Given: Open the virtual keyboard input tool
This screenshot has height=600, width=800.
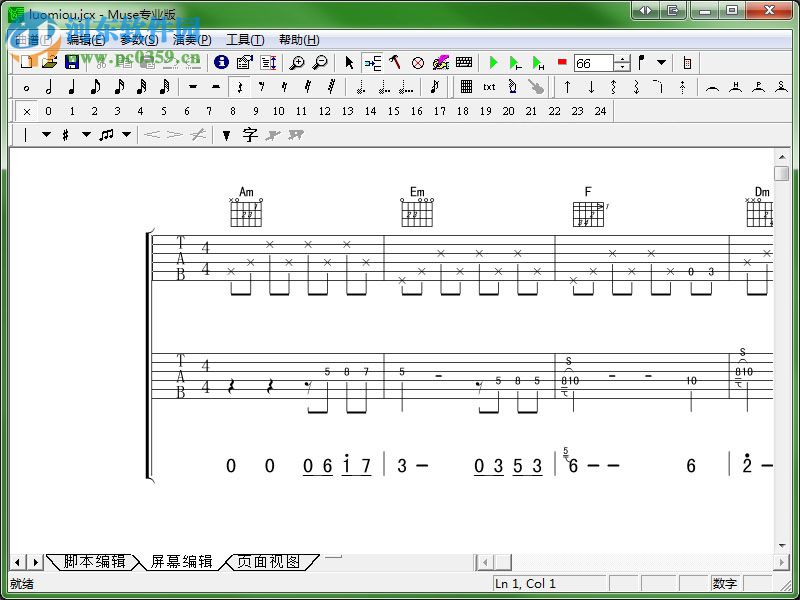Looking at the screenshot, I should pyautogui.click(x=463, y=62).
